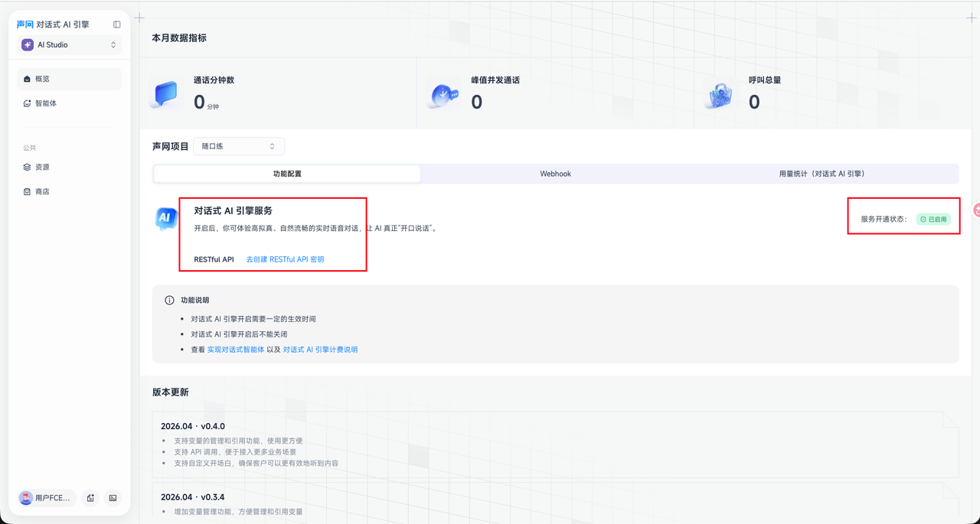Click the line 增加变量管理功能，方便管理和引用变量
The width and height of the screenshot is (980, 524).
(238, 511)
